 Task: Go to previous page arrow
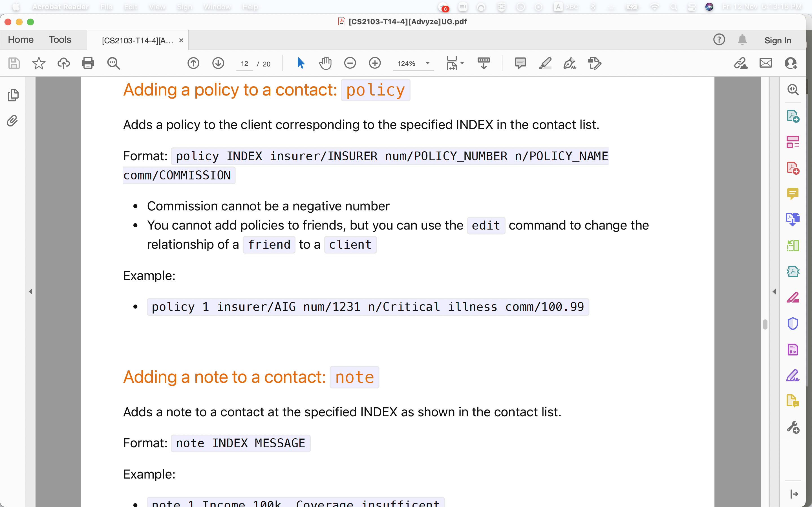[193, 63]
